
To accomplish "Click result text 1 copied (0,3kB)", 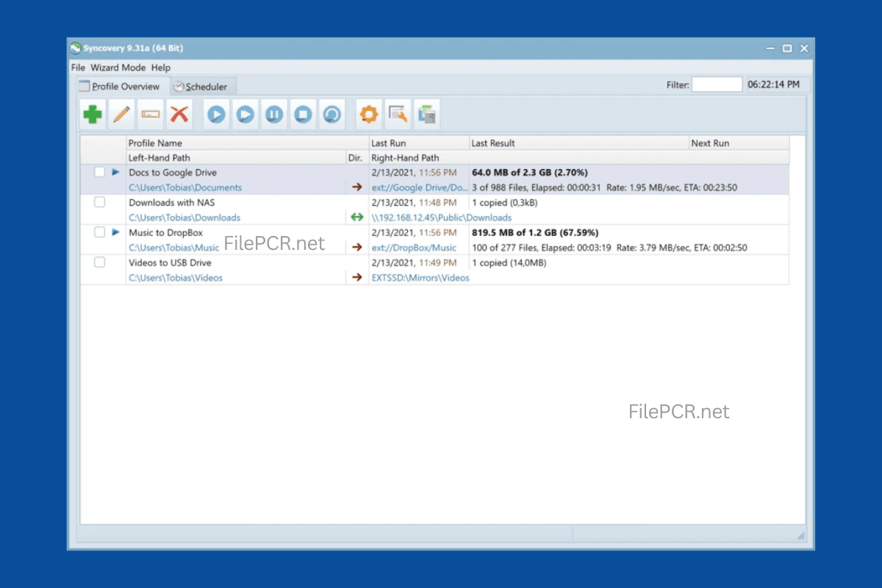I will [x=506, y=203].
